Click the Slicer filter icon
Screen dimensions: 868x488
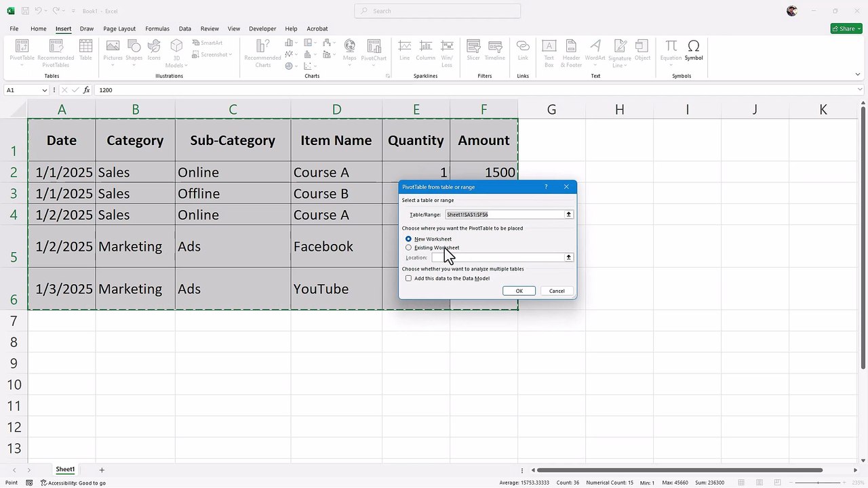tap(473, 52)
